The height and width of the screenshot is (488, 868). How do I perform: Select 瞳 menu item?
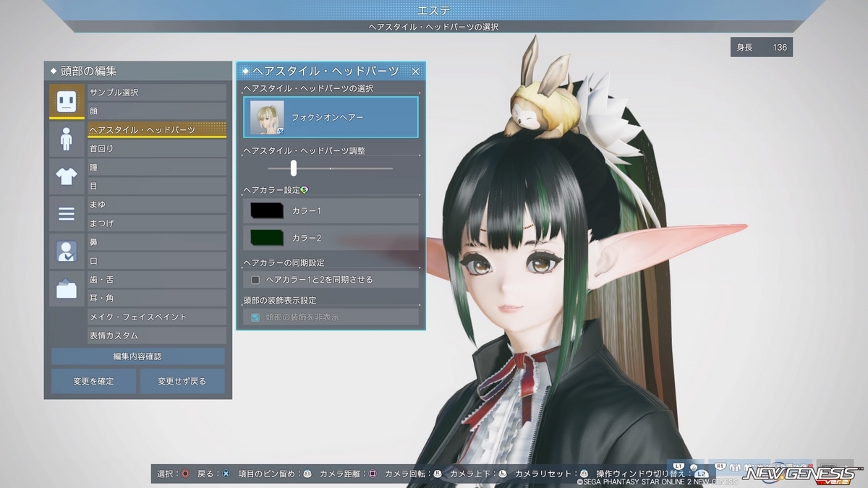157,167
